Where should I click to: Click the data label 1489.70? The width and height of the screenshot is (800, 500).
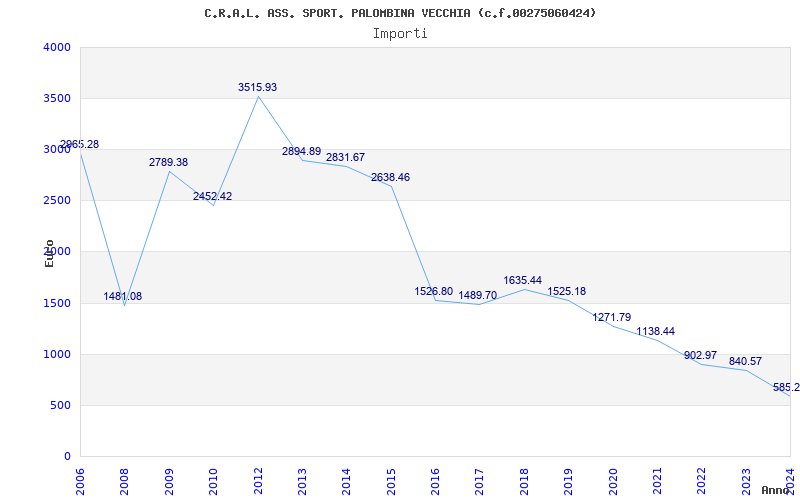(x=478, y=295)
